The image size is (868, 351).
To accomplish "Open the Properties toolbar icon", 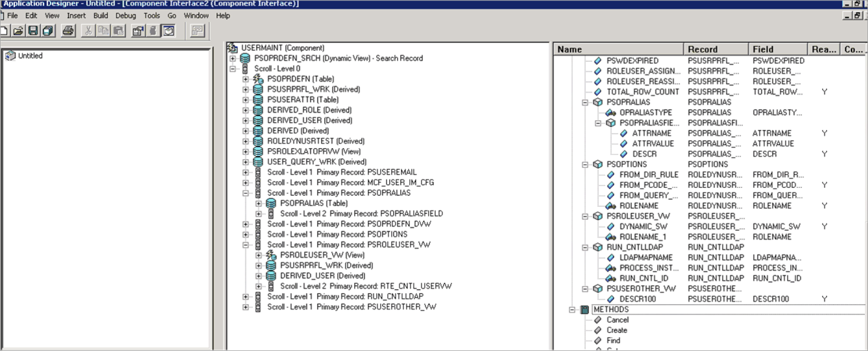I will [x=138, y=31].
